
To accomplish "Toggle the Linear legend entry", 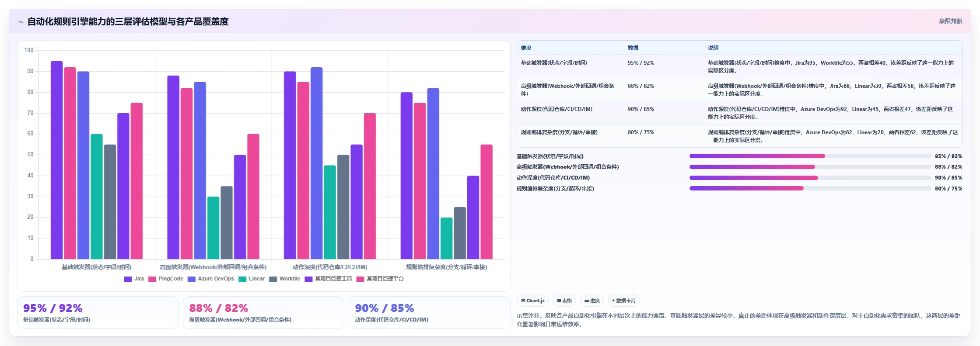I will tap(252, 279).
